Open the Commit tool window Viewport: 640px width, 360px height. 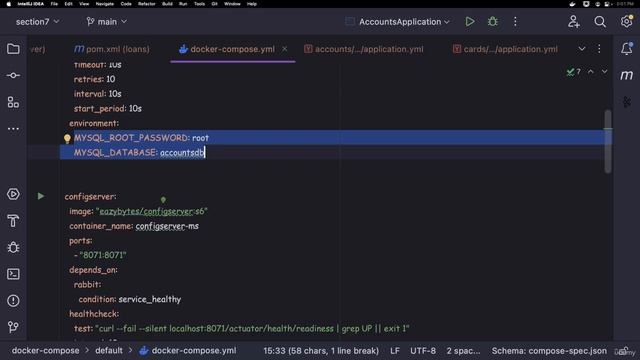tap(13, 76)
